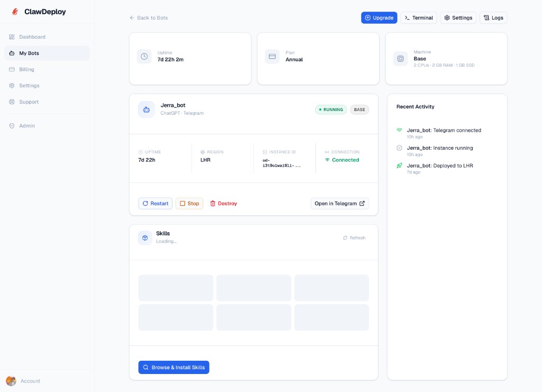Screen dimensions: 542x392
Task: Click the Plan card icon
Action: click(x=272, y=57)
